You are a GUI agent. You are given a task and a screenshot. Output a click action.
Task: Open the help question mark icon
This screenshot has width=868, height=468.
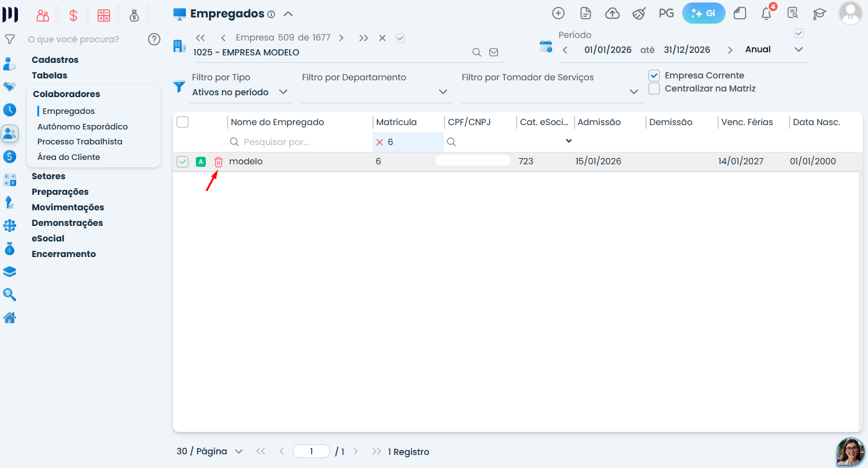pos(154,39)
